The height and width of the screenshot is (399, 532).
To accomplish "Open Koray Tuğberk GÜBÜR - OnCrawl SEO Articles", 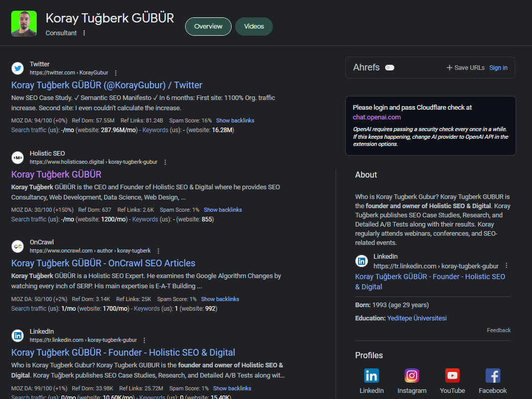I will coord(103,263).
